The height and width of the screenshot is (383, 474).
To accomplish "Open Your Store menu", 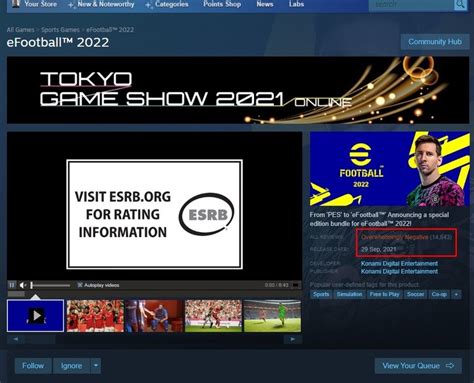I will point(40,4).
